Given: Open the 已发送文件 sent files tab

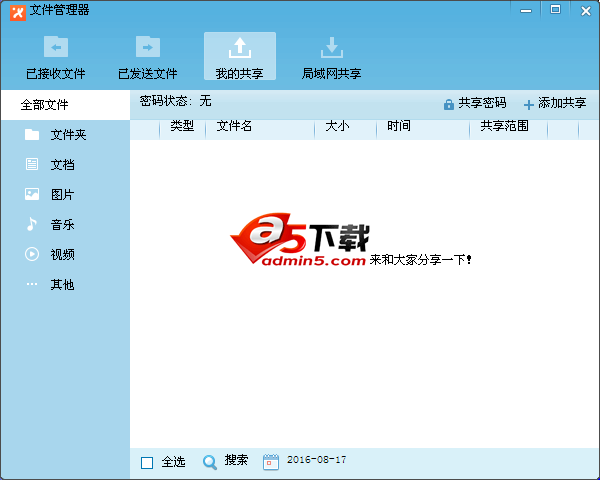Looking at the screenshot, I should [148, 57].
